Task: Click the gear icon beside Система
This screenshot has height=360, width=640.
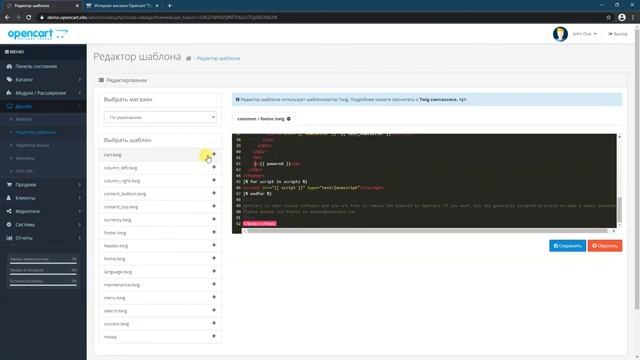Action: [9, 224]
